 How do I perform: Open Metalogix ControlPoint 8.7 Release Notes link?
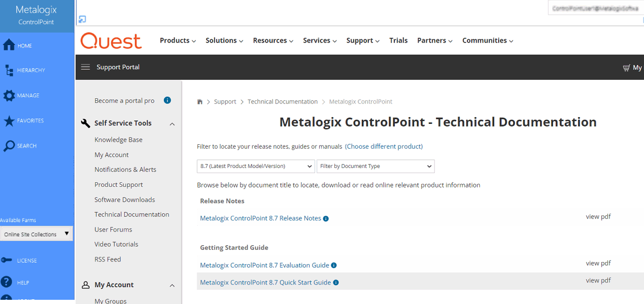tap(260, 218)
